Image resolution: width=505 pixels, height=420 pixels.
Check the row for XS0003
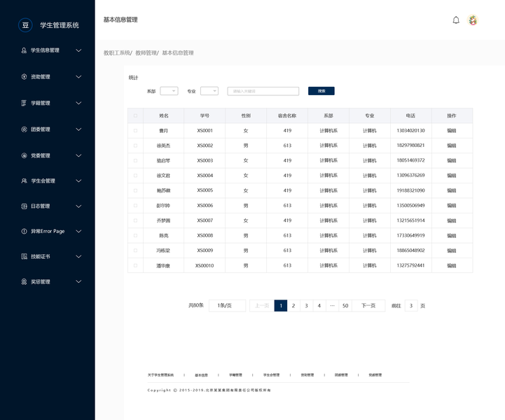135,160
